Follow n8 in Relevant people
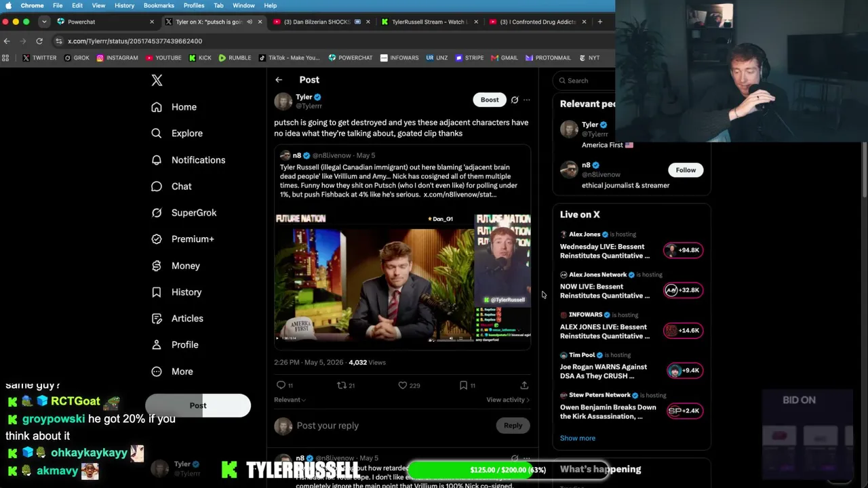868x488 pixels. [x=686, y=170]
